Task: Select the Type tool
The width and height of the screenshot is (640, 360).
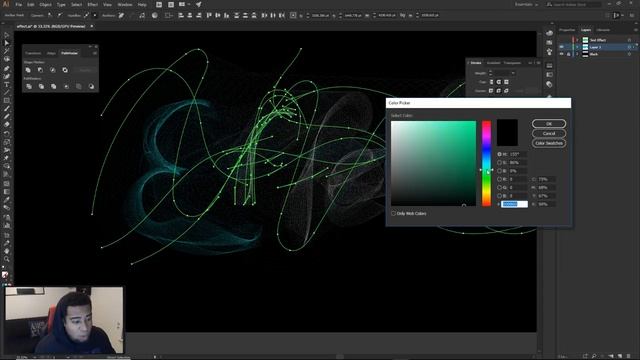Action: point(7,84)
